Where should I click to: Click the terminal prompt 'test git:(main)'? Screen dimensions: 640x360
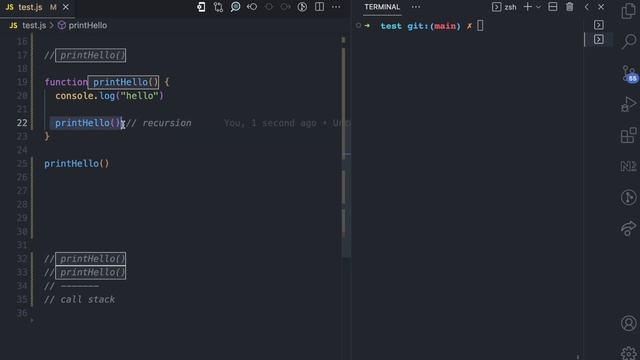[420, 26]
